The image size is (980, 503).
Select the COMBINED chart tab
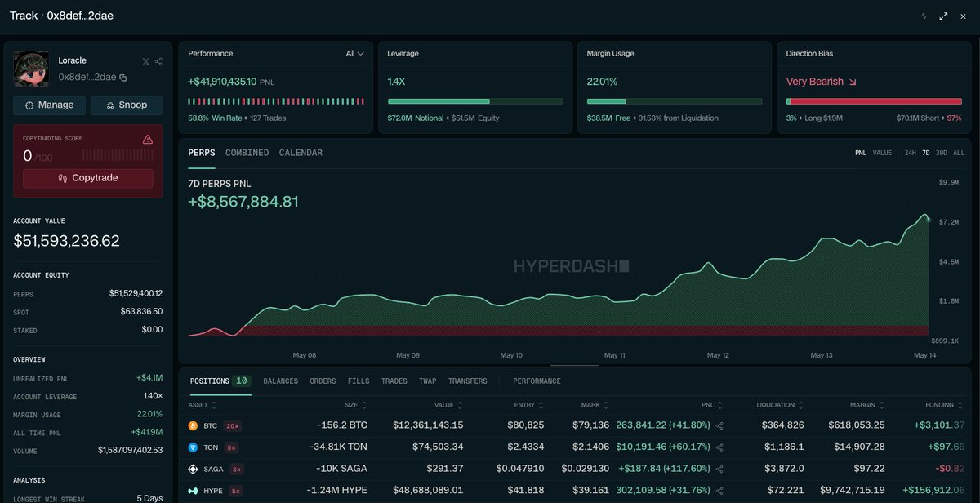click(247, 153)
